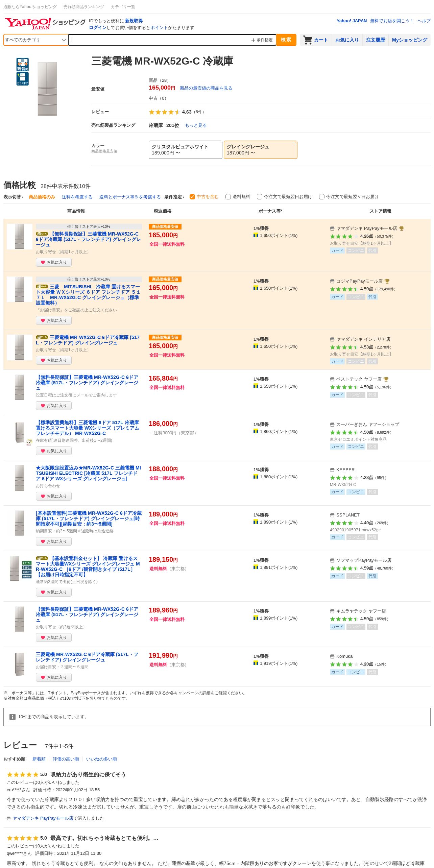Enable the 送料無料 filter checkbox
Screen dimensions: 434x868
228,197
